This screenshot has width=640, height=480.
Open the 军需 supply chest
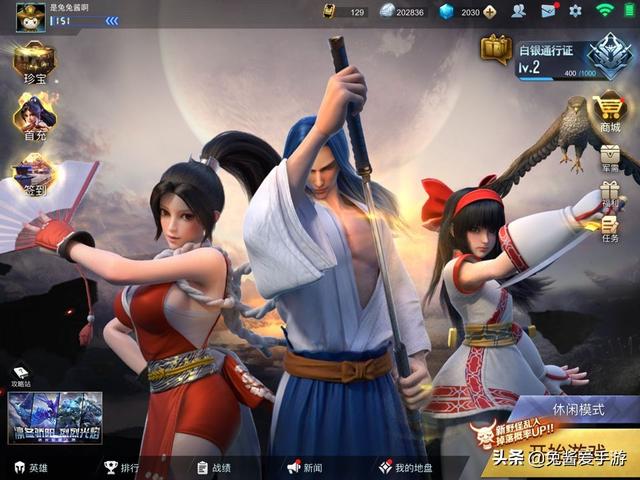[x=610, y=158]
